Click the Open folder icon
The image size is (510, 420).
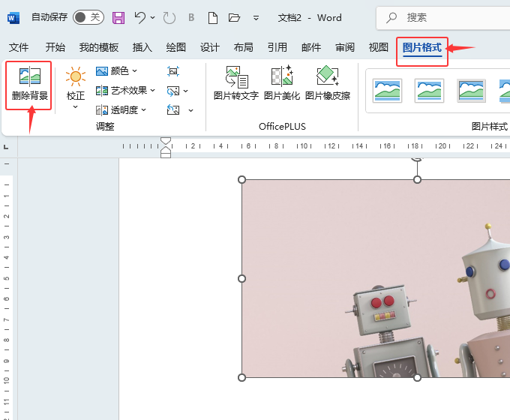coord(234,17)
